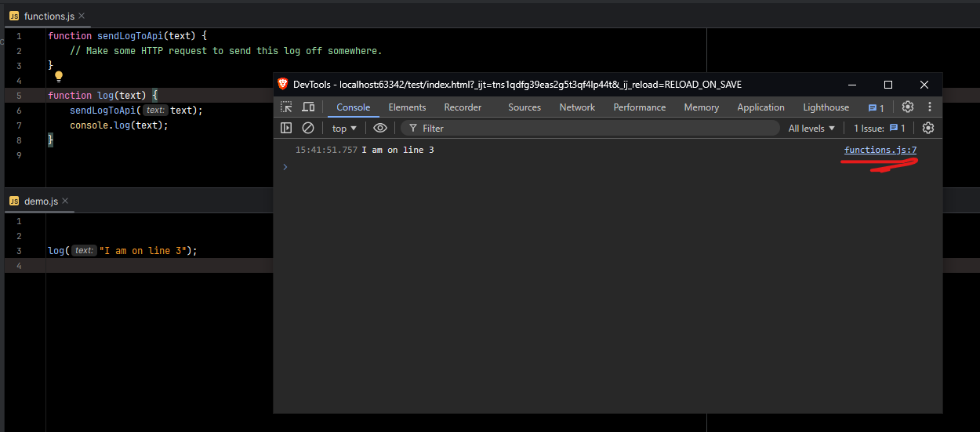Switch to the Network tab
980x432 pixels.
(x=577, y=107)
